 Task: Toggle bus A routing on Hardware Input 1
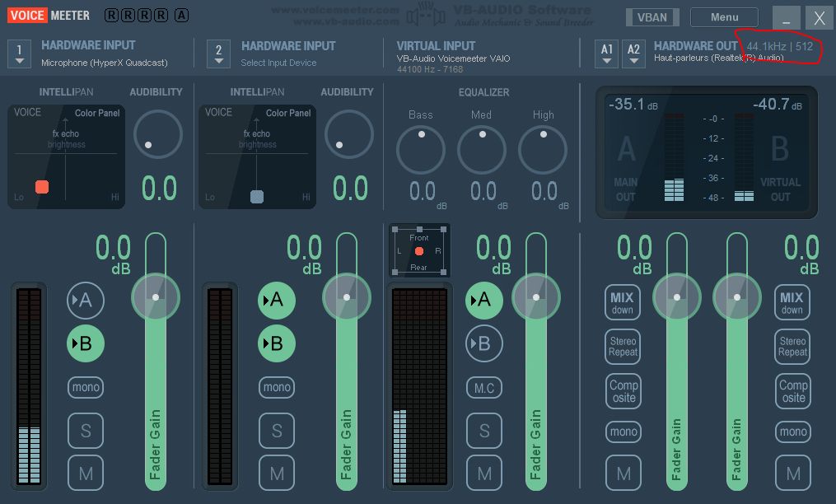tap(86, 301)
